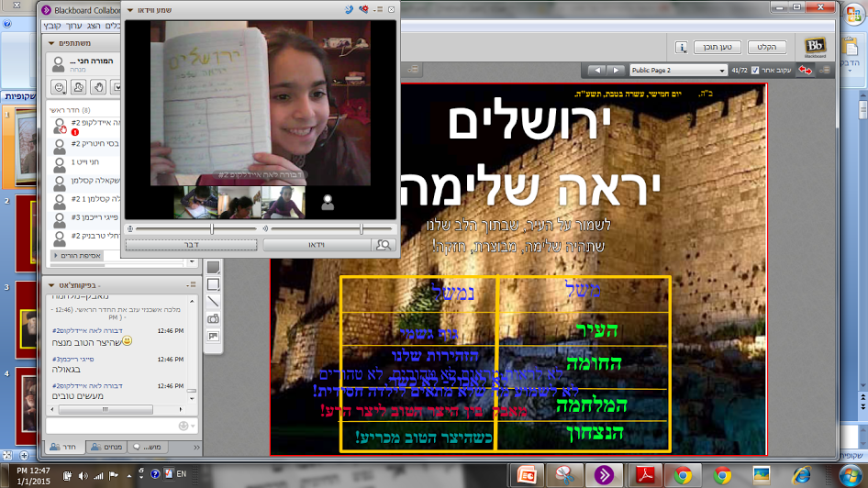This screenshot has width=868, height=488.
Task: Open whiteboard options menu icon at far right
Action: point(825,71)
